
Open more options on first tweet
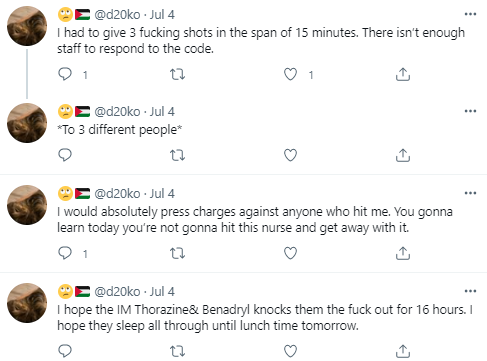pos(470,14)
